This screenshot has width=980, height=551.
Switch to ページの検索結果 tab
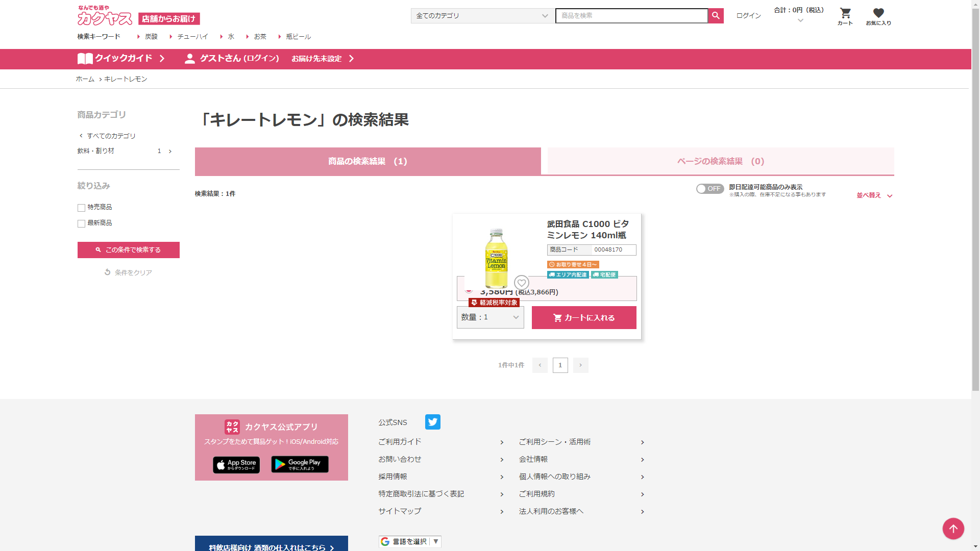pos(720,161)
